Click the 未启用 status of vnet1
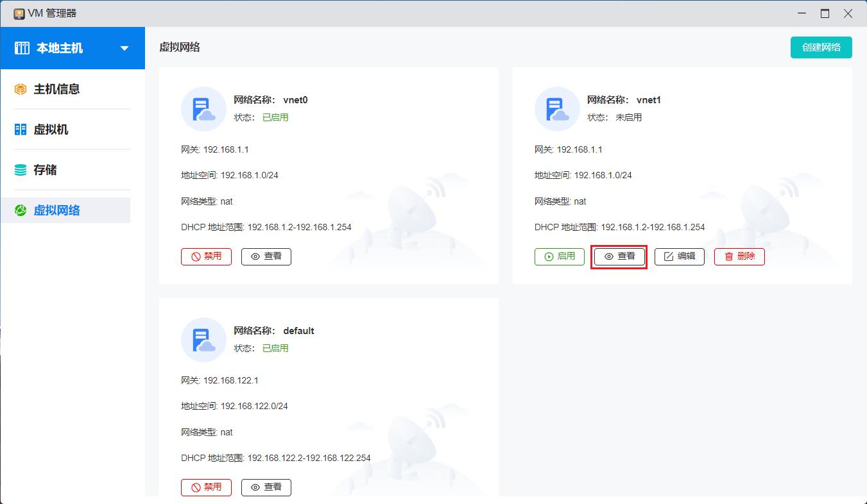The image size is (867, 504). 629,117
